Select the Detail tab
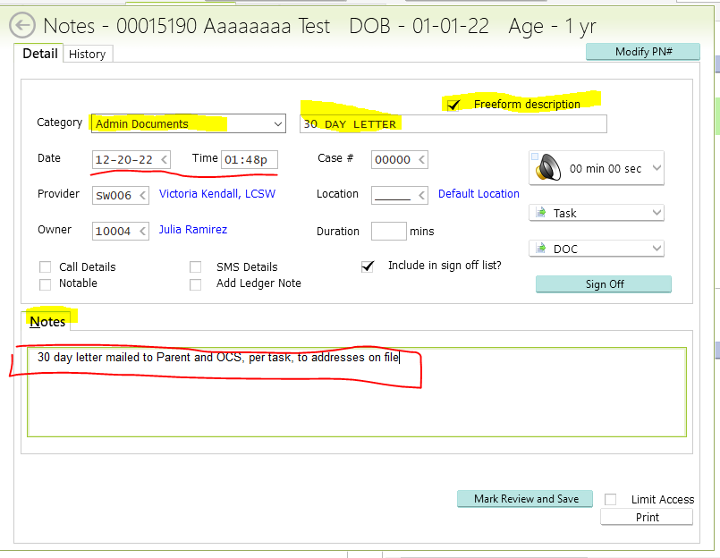The image size is (720, 558). 40,53
